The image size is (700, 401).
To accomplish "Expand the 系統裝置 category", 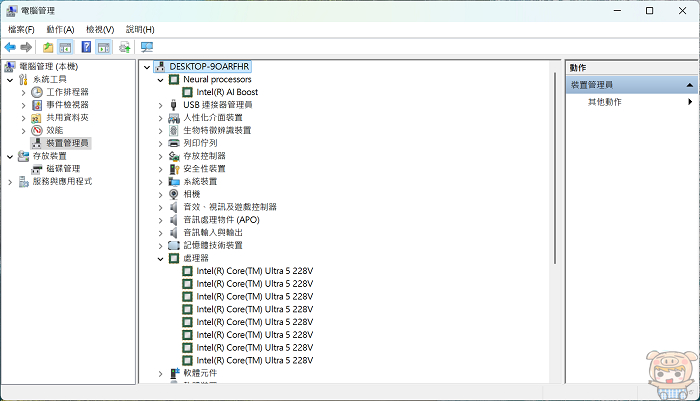I will point(160,182).
